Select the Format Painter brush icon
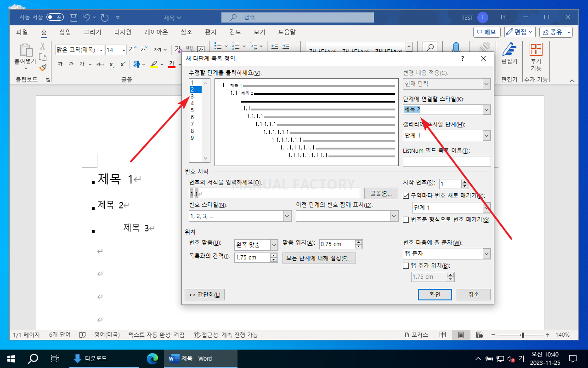The width and height of the screenshot is (588, 368). click(x=43, y=68)
